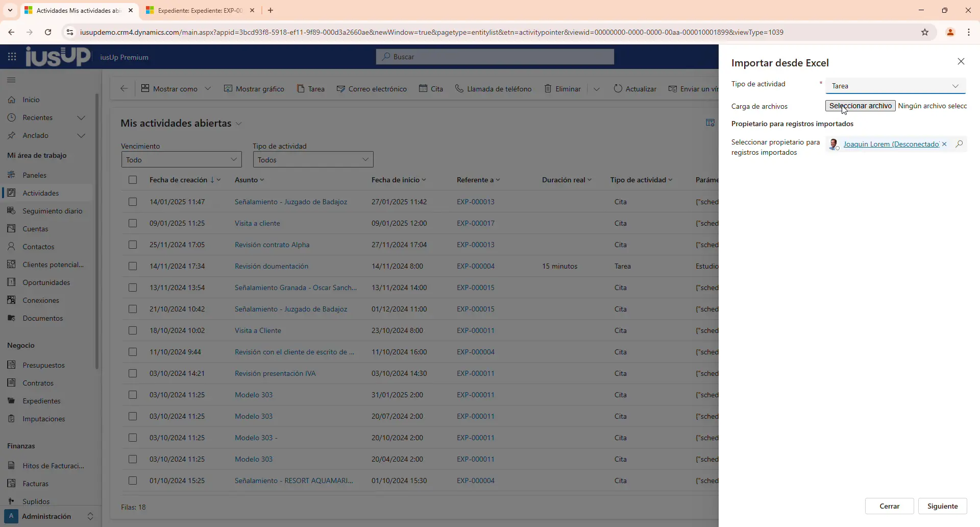980x527 pixels.
Task: Remove Joaquin Lorem from owner field
Action: click(x=944, y=145)
